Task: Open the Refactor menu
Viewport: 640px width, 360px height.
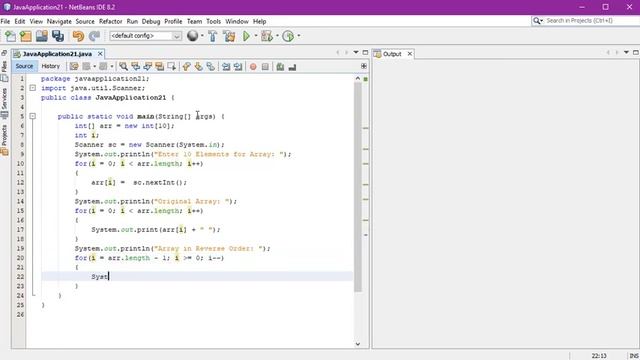Action: tap(110, 21)
